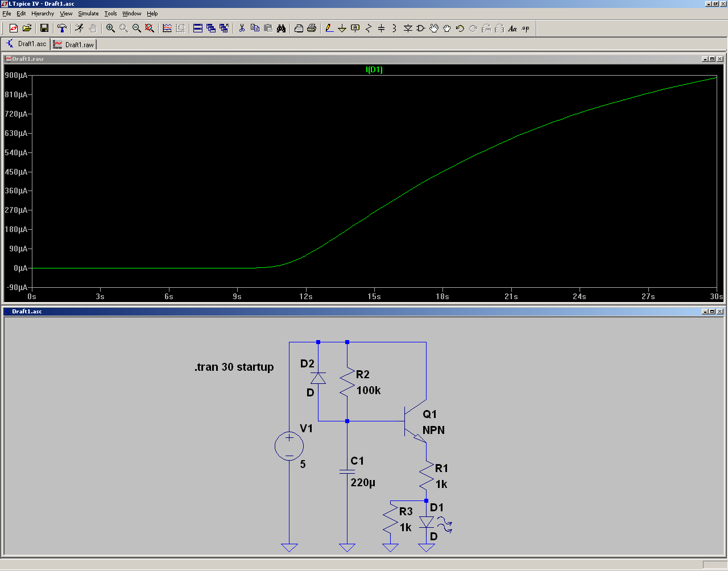Viewport: 728px width, 571px height.
Task: Click the Tile Windows icon
Action: tap(198, 28)
